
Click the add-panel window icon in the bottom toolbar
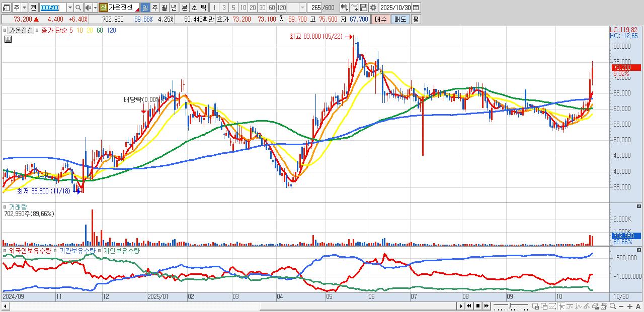click(x=535, y=306)
